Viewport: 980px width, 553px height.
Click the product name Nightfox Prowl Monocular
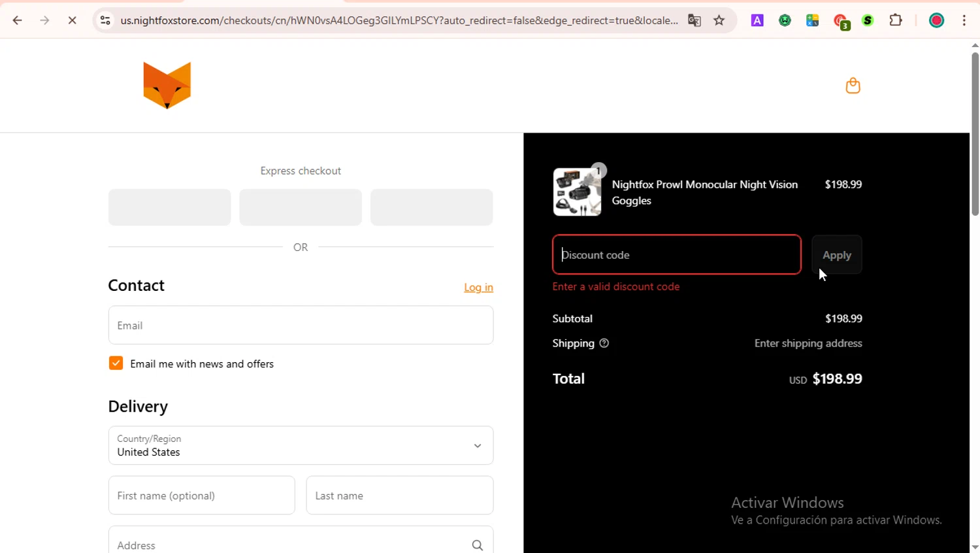tap(705, 192)
